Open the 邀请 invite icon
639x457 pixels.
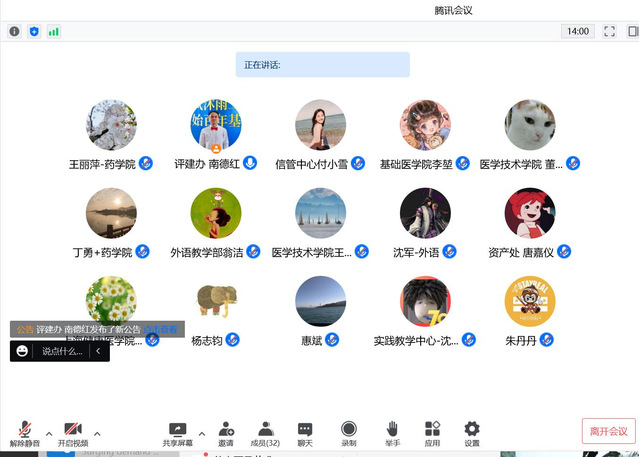(226, 432)
